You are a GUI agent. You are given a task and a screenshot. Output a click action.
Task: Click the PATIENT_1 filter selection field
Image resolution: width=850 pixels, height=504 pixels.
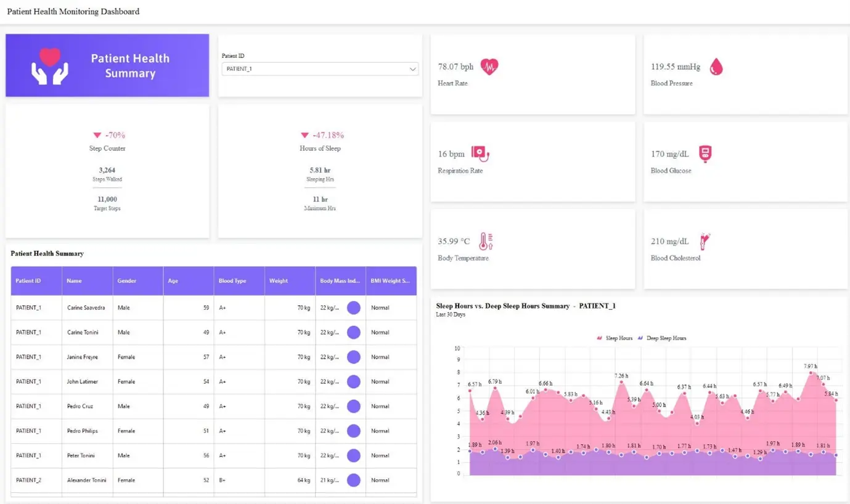click(319, 69)
